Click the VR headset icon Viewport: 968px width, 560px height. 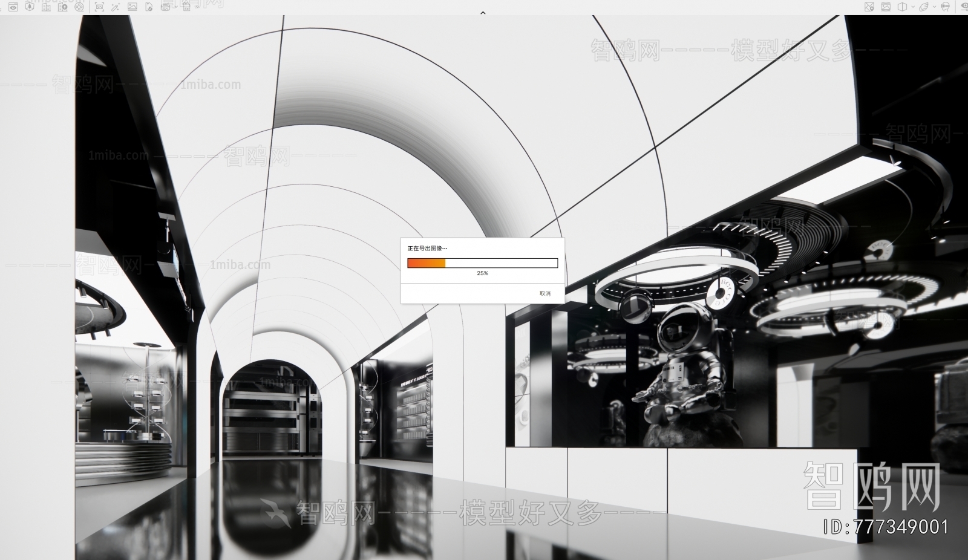pos(945,7)
